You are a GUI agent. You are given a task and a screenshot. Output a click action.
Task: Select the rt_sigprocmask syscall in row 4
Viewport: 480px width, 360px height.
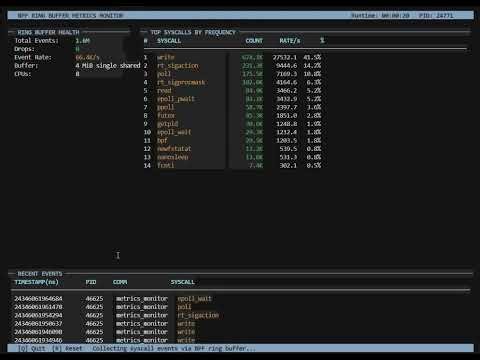(181, 82)
